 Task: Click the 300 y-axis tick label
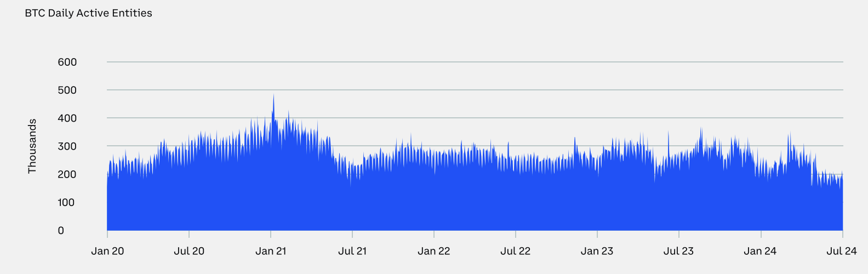(67, 146)
